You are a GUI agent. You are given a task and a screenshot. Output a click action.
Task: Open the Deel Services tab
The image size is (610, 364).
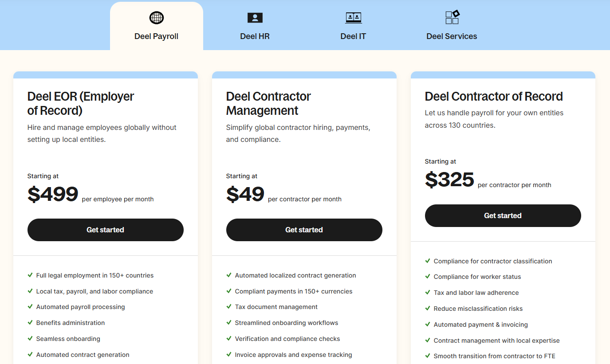tap(452, 36)
